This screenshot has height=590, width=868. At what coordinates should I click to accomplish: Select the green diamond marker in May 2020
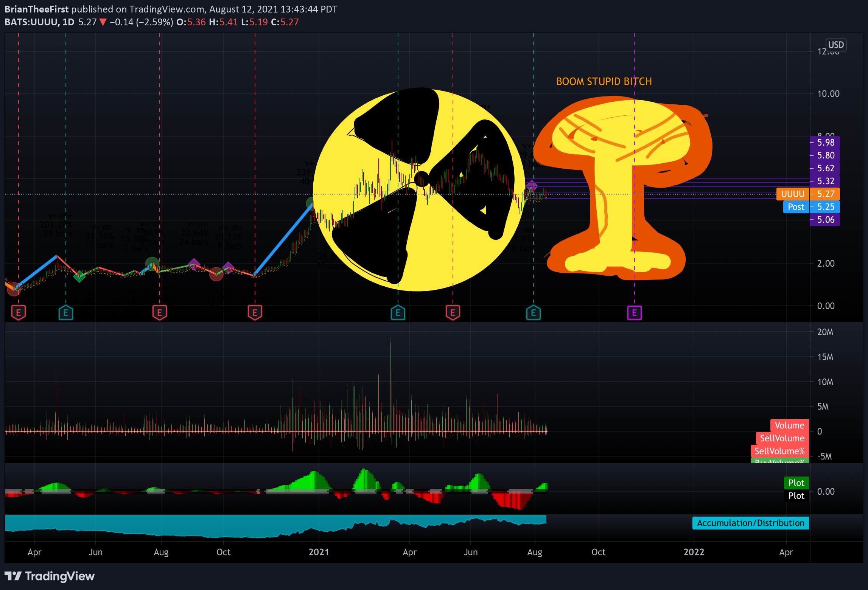click(79, 277)
